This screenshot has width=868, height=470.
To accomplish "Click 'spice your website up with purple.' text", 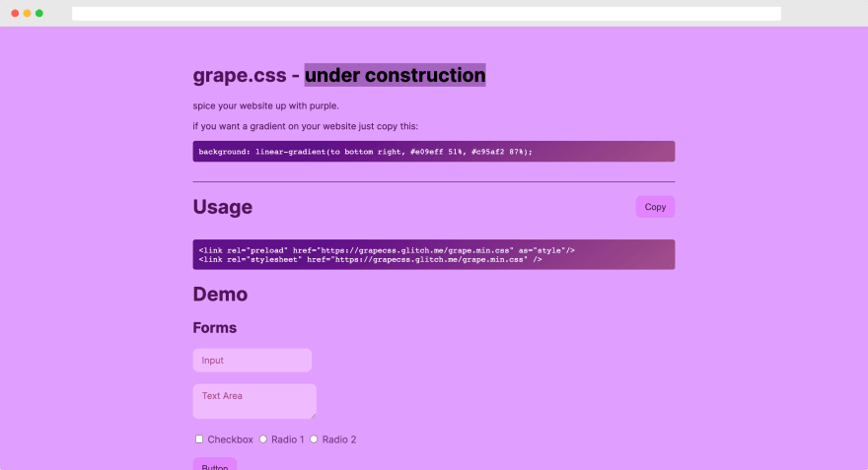I will click(265, 105).
